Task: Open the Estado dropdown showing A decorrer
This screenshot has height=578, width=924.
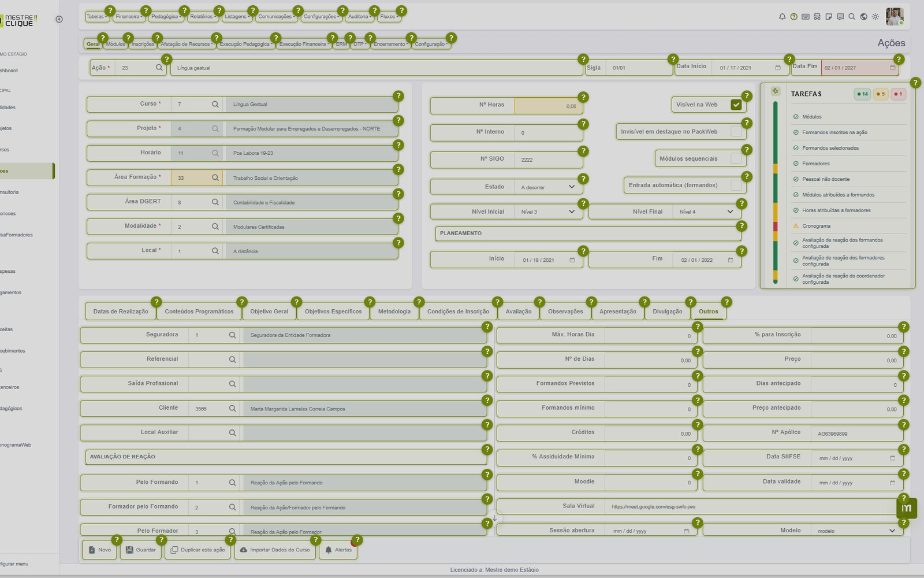Action: 548,187
